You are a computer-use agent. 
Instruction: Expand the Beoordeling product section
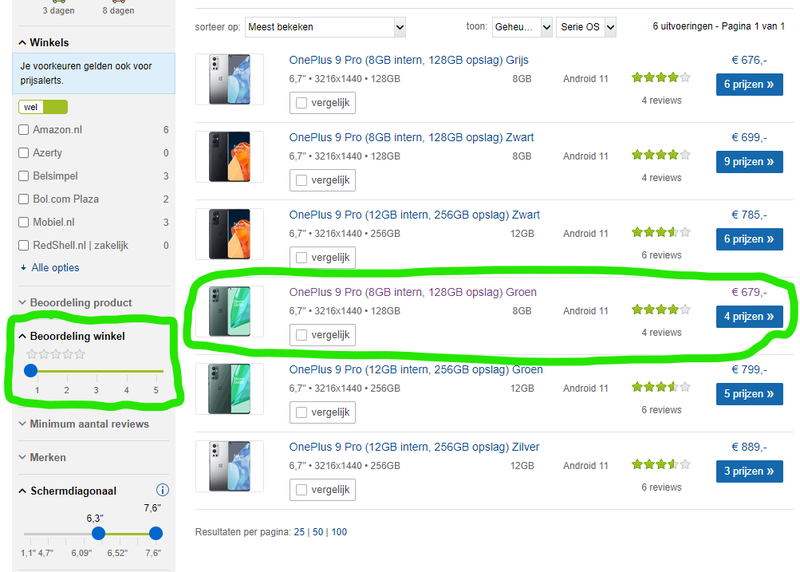(x=75, y=303)
